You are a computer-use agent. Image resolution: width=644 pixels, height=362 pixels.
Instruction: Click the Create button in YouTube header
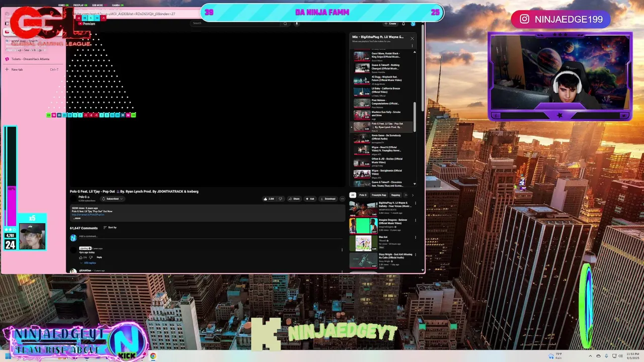pyautogui.click(x=390, y=23)
